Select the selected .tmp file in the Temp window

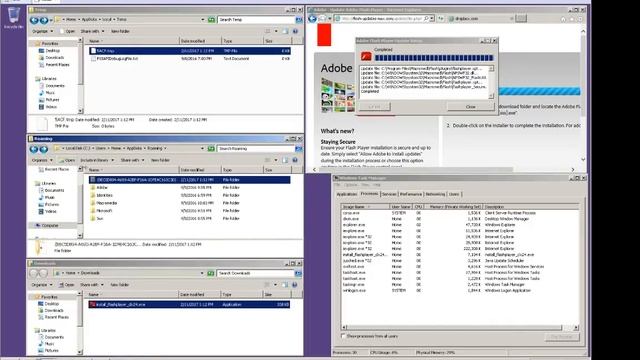click(190, 51)
